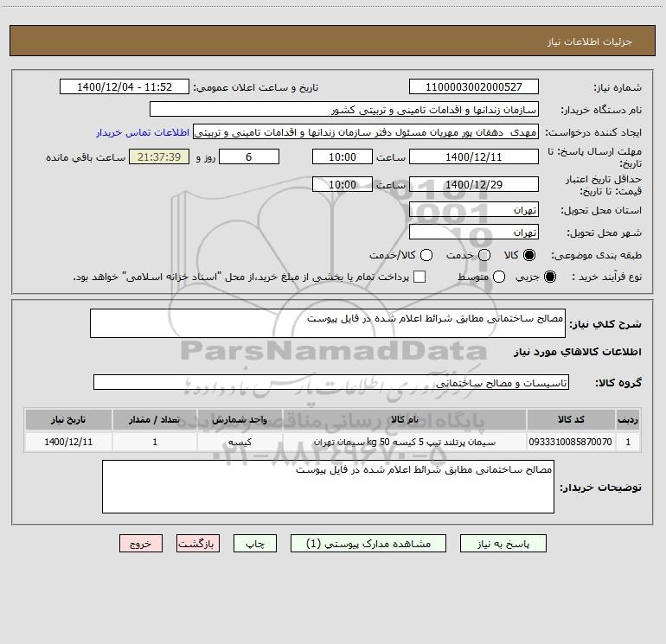
Task: Click the request creator field مهدی دهقان پور
Action: (x=366, y=131)
